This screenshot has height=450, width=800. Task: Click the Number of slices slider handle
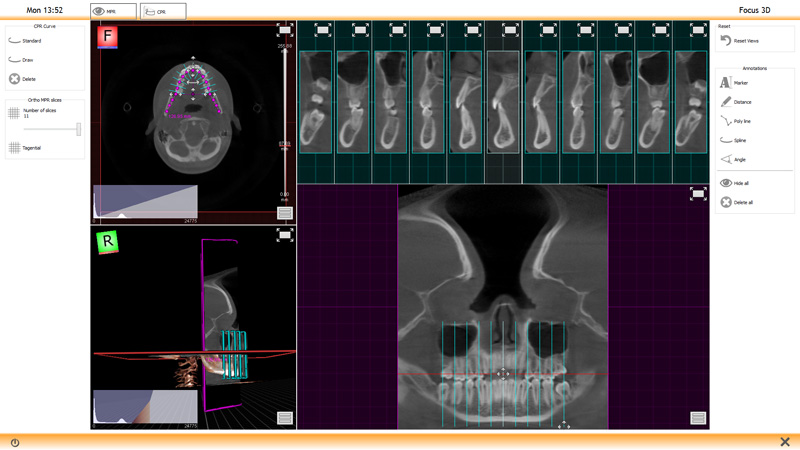tap(78, 129)
